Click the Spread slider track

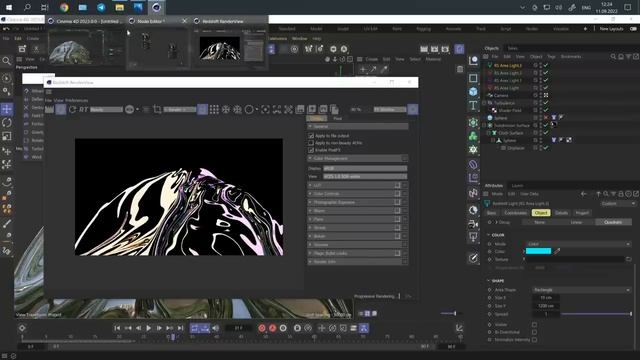[596, 314]
